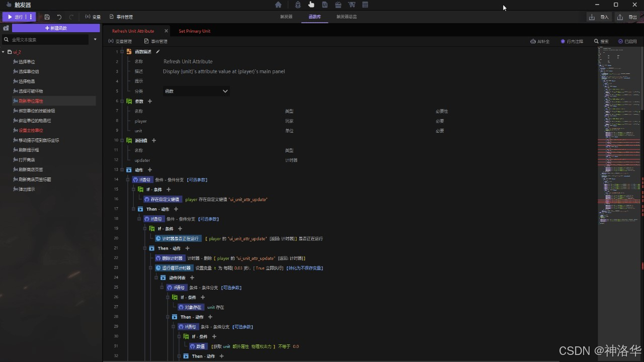Open the 分类 dropdown showing 函数
Image resolution: width=644 pixels, height=362 pixels.
point(196,91)
